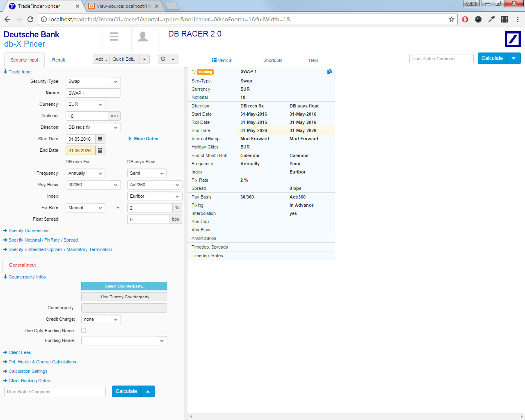
Task: Open the Credit Charge dropdown
Action: click(101, 320)
